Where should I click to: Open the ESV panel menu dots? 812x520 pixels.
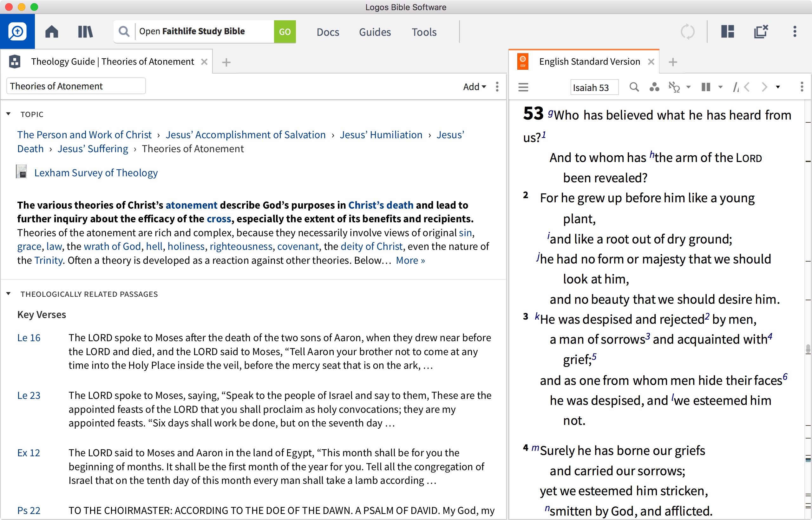(x=802, y=87)
